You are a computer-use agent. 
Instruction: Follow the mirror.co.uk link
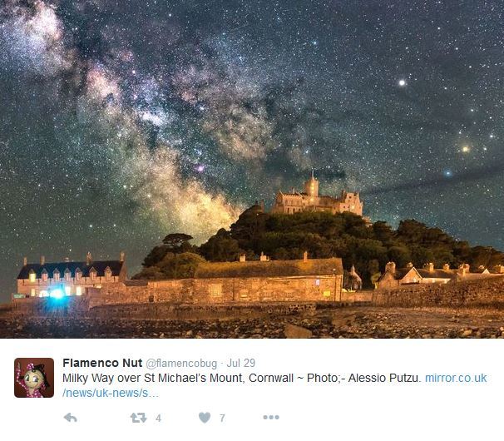[456, 378]
